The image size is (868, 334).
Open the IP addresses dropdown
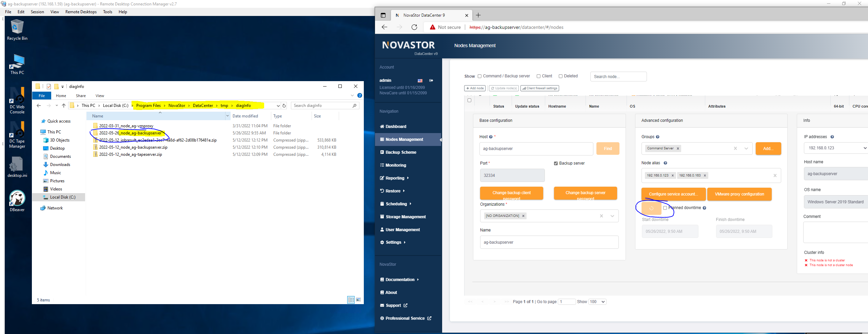[836, 148]
